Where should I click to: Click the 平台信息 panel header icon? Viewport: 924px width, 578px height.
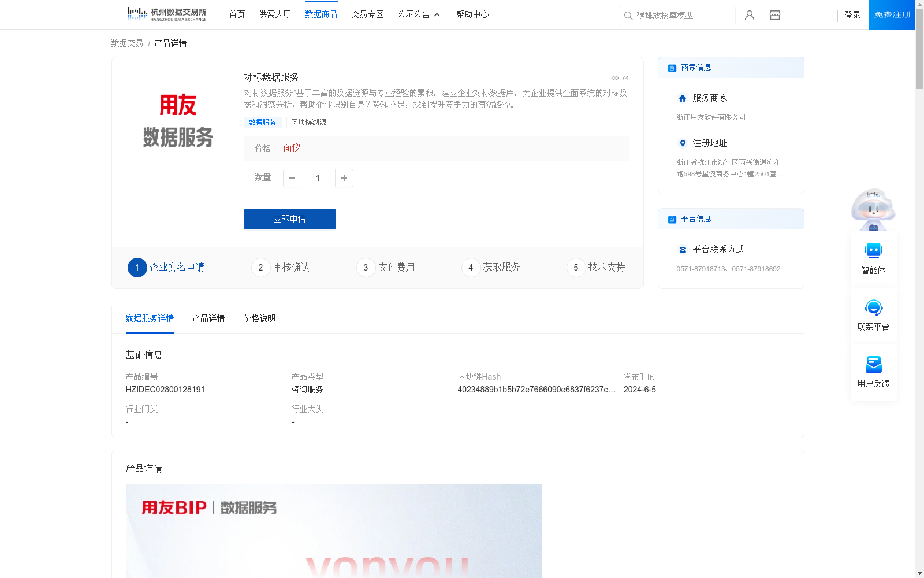[672, 220]
